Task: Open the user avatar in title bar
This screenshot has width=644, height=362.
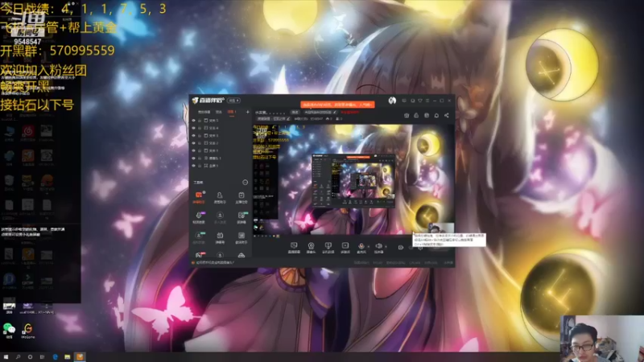Action: pos(392,101)
